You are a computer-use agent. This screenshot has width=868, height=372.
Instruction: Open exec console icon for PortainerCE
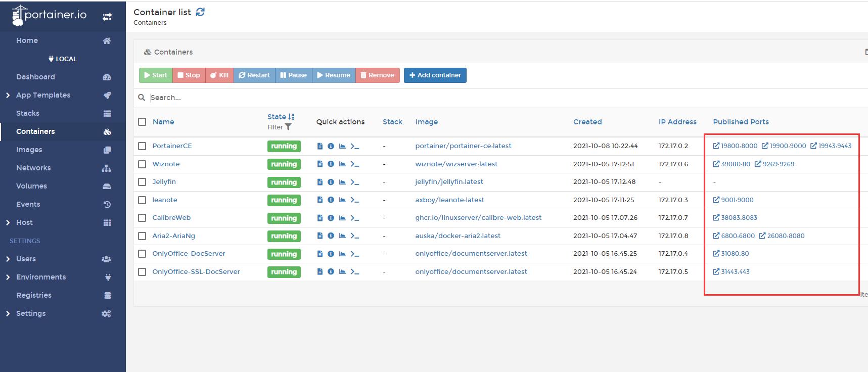(355, 146)
